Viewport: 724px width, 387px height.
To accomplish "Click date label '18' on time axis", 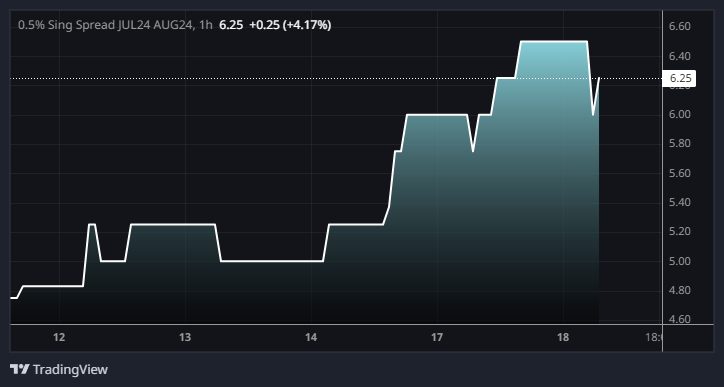I will tap(563, 338).
